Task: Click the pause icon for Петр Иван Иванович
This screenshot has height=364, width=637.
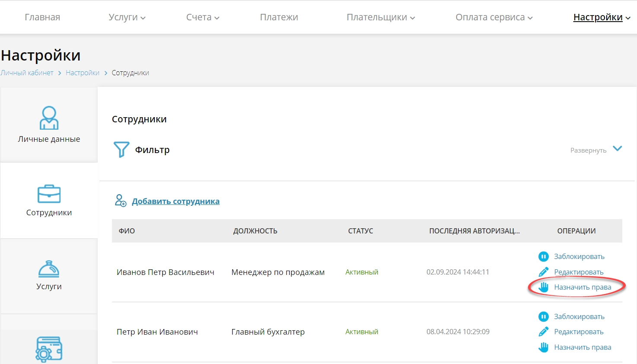Action: pyautogui.click(x=544, y=317)
